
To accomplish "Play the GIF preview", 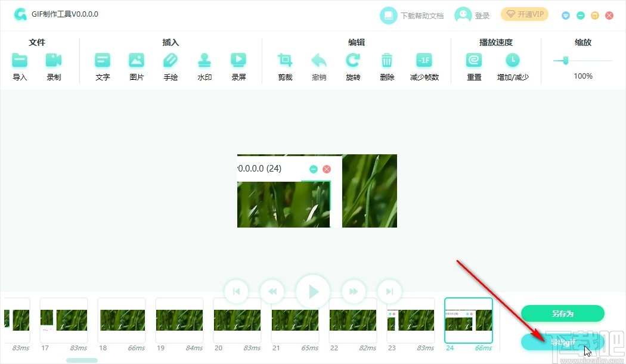I will [313, 292].
